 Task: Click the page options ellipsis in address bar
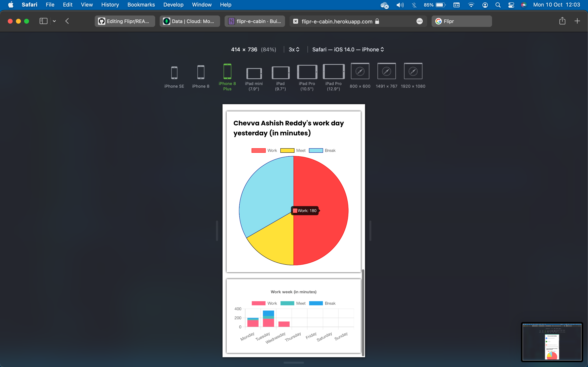pos(419,21)
